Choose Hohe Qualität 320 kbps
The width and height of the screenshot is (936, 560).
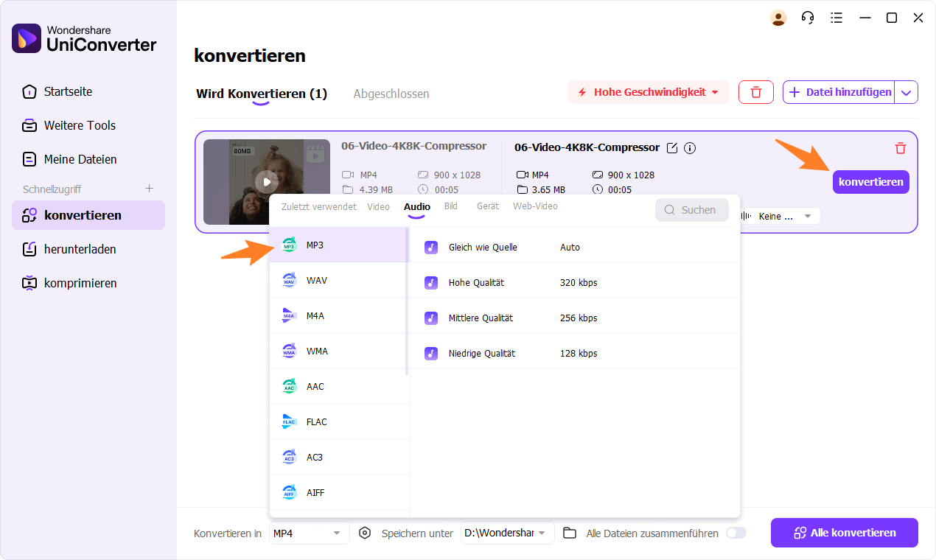[575, 283]
